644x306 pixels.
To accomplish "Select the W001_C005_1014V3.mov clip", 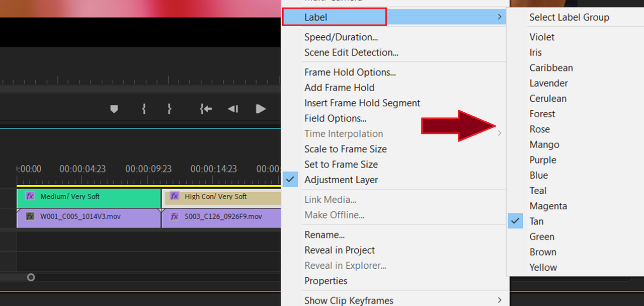I will pyautogui.click(x=89, y=218).
